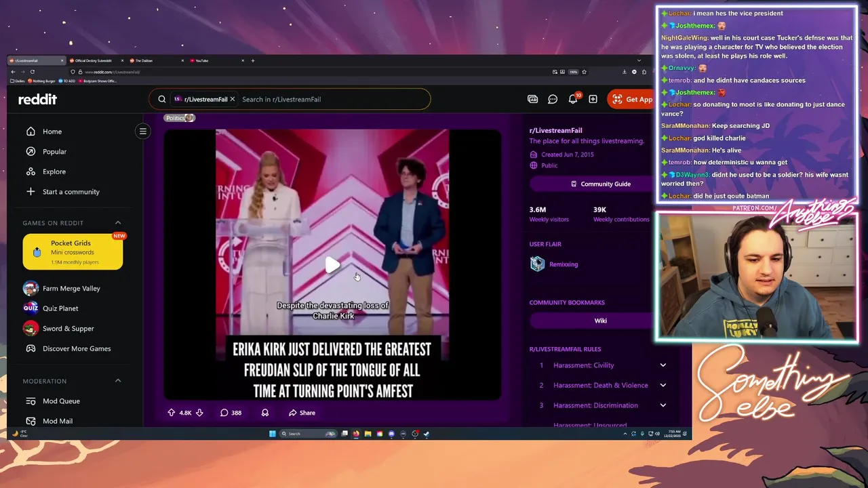This screenshot has height=488, width=868.
Task: Open Firefox from the taskbar
Action: coord(356,434)
